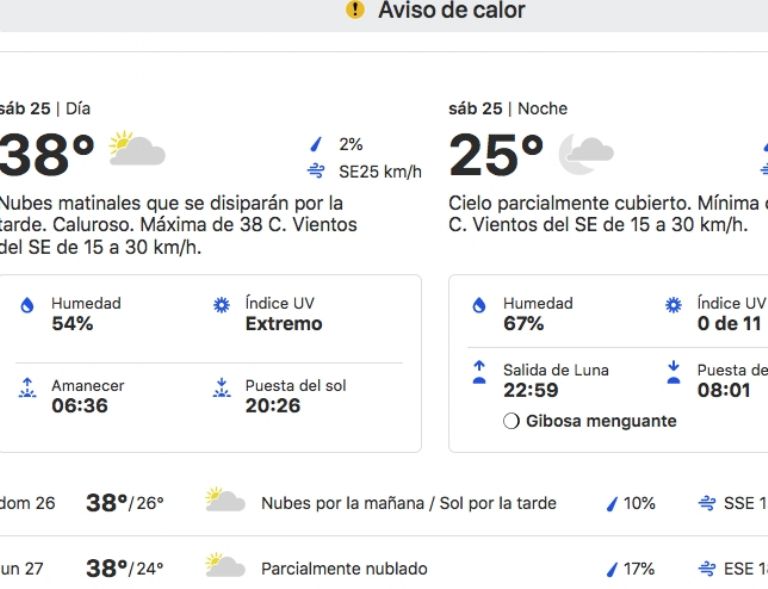This screenshot has width=768, height=589.
Task: Click the Salida de Luna moonrise icon
Action: (x=480, y=372)
